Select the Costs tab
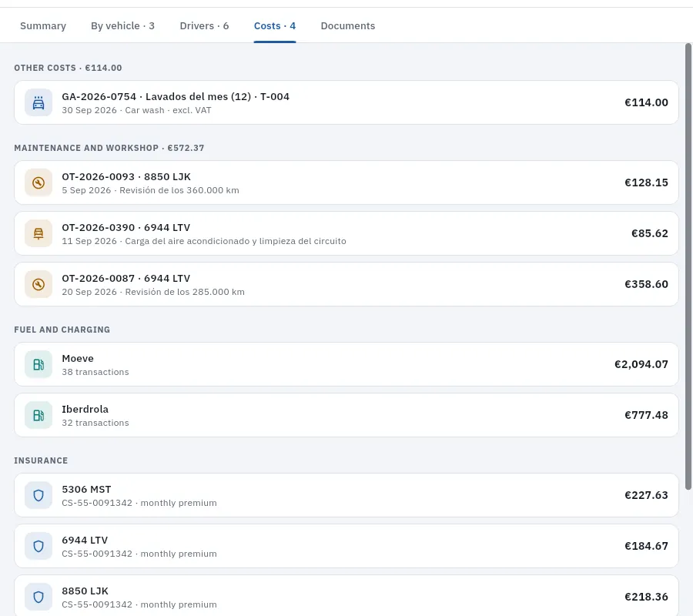693x616 pixels. [274, 25]
